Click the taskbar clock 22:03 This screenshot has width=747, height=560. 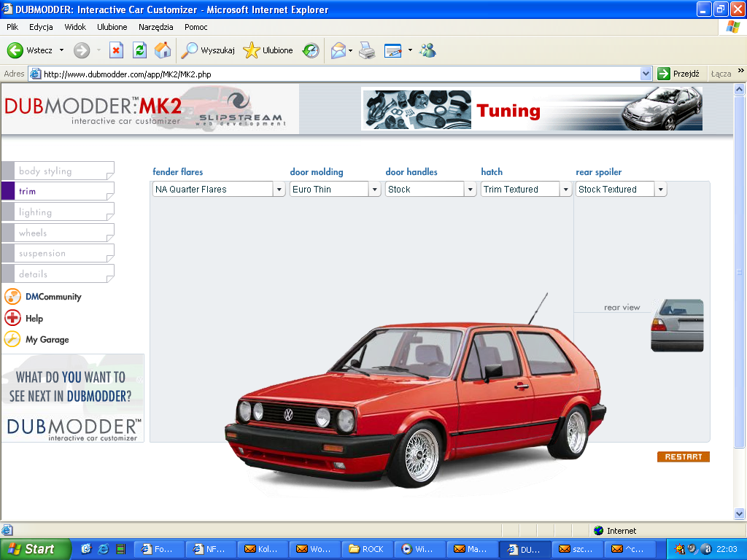pyautogui.click(x=727, y=549)
